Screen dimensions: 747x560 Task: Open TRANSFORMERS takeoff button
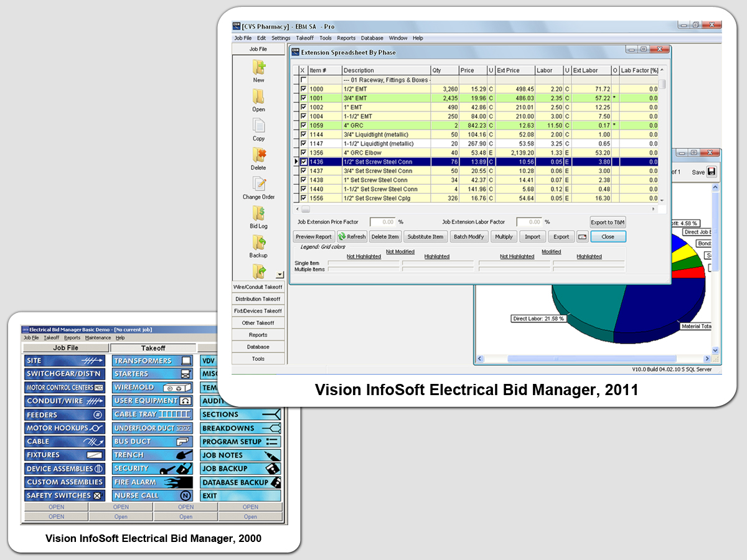(153, 361)
